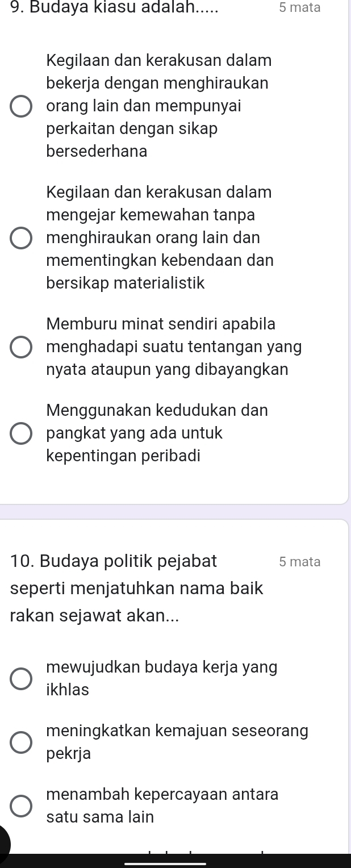Choose radio for "meningkatkan kemajuan seseorang pekrja"
Screen dimensions: 351x868
click(x=22, y=742)
